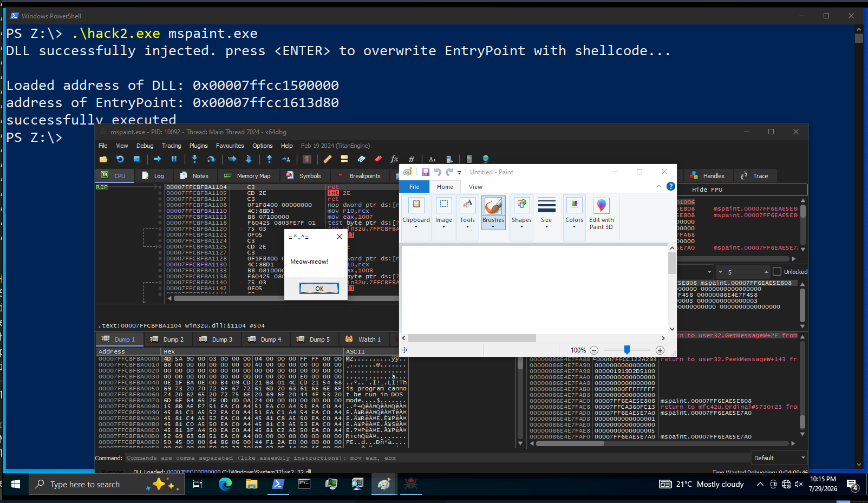This screenshot has width=868, height=503.
Task: Open the red Bookmarks icon in x64dbg
Action: coord(378,159)
